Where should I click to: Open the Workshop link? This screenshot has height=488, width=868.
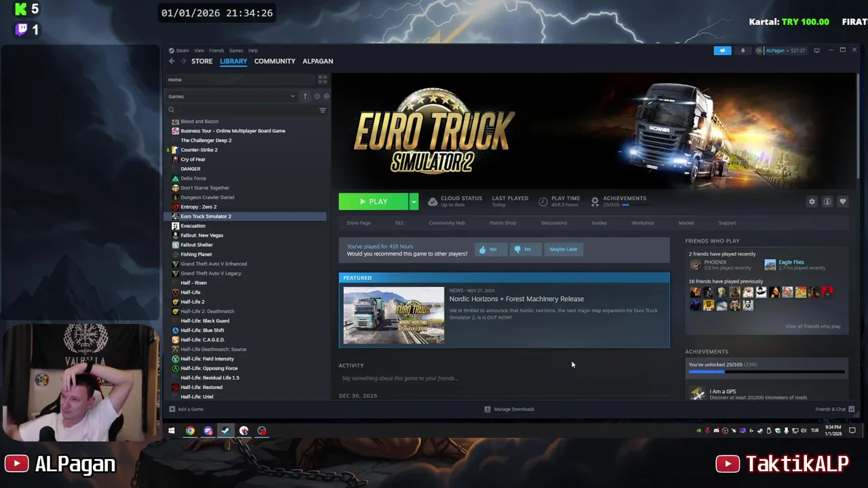(x=642, y=223)
